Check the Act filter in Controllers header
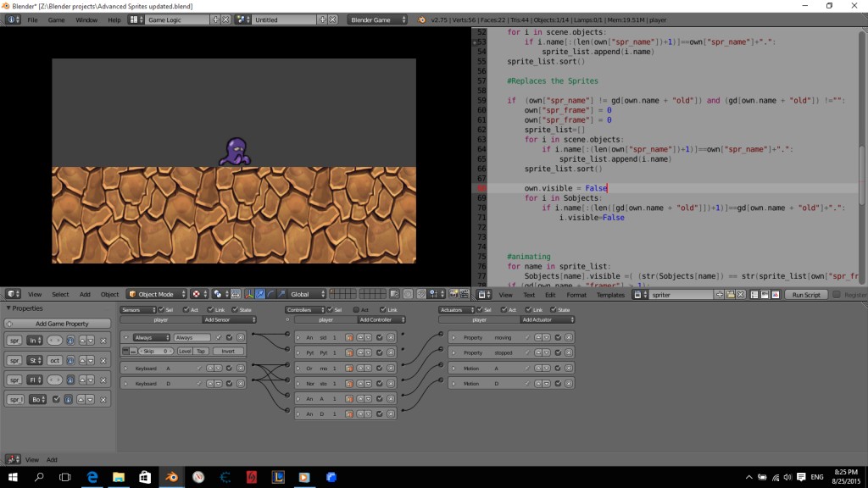Viewport: 868px width, 488px height. [x=356, y=309]
